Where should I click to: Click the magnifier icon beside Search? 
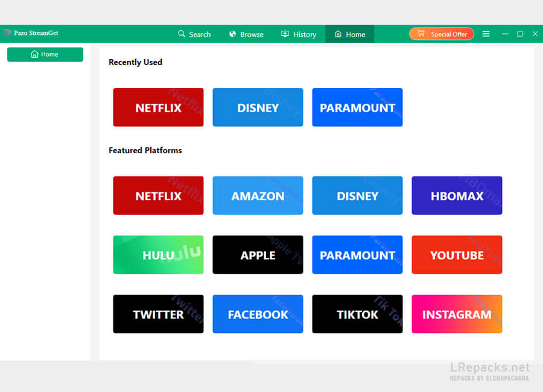pos(182,34)
